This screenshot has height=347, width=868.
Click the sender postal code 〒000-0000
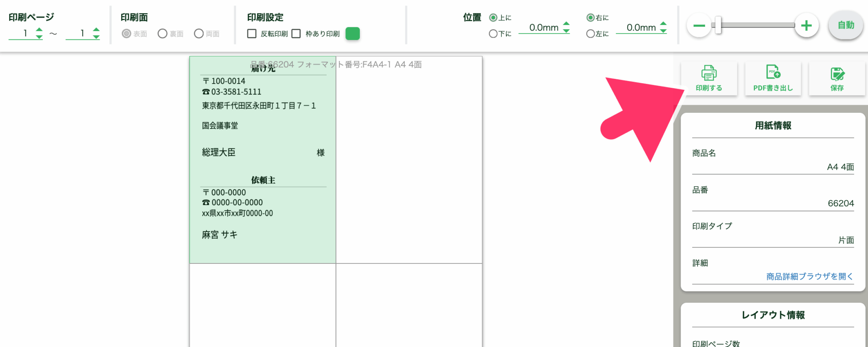pyautogui.click(x=224, y=193)
